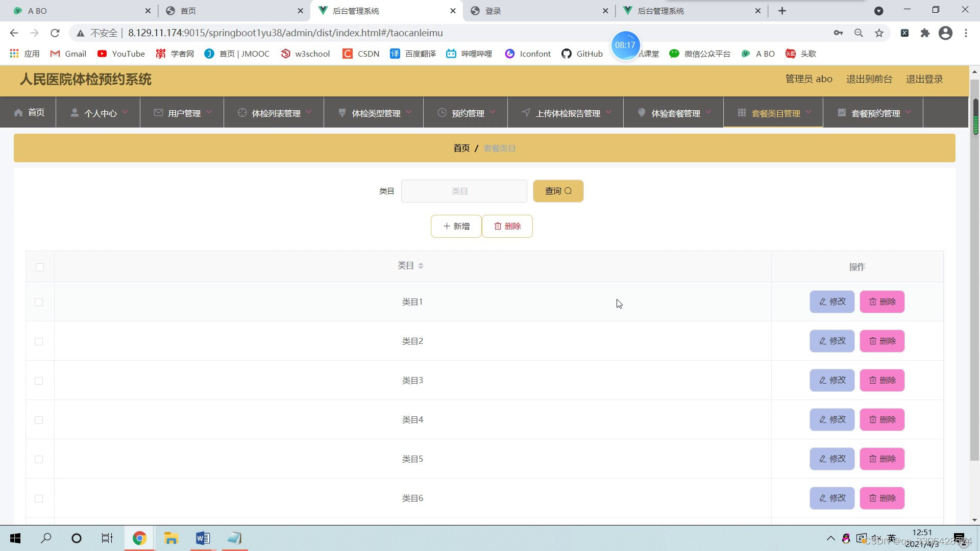Click the 上传体检报告管理 paper-plane icon
This screenshot has height=551, width=980.
pyautogui.click(x=526, y=113)
